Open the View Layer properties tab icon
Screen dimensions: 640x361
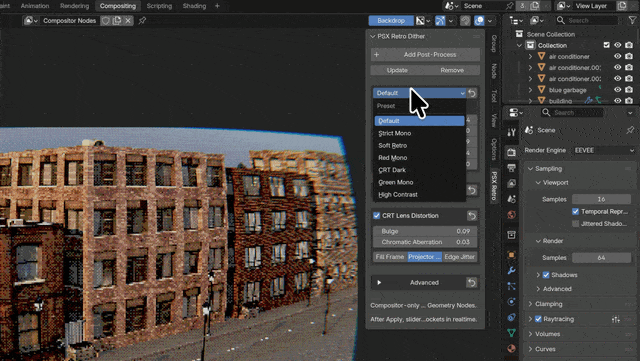[x=511, y=183]
